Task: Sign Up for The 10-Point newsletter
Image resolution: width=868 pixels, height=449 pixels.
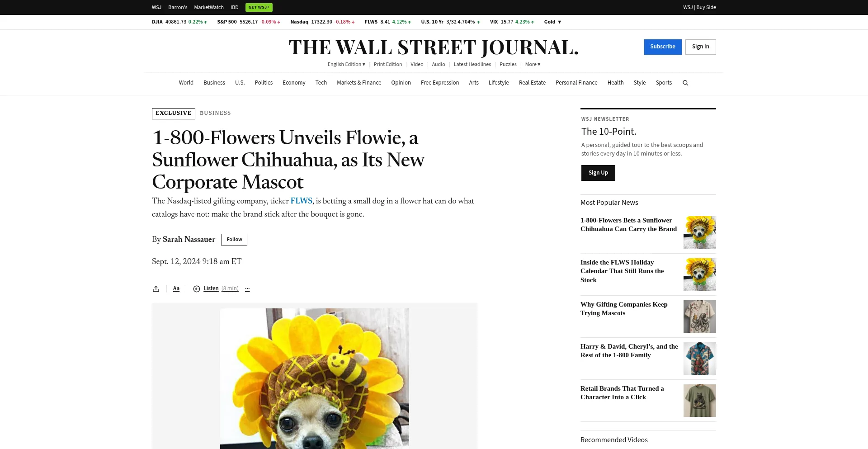Action: (598, 173)
